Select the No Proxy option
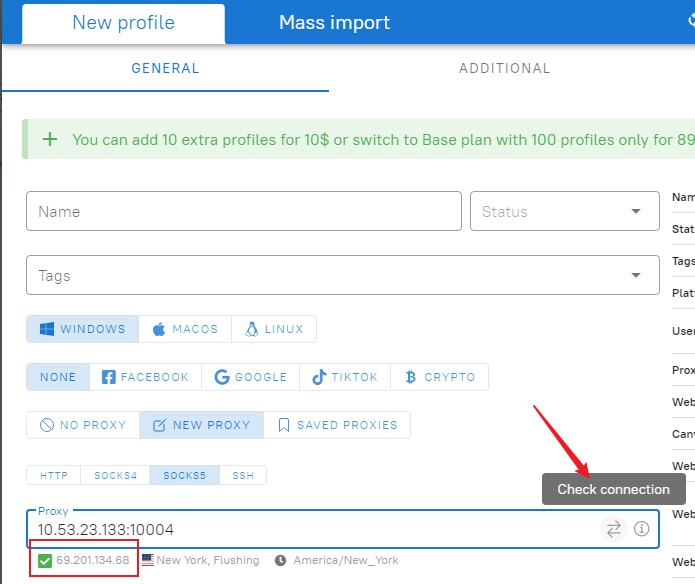This screenshot has height=584, width=695. pos(83,425)
